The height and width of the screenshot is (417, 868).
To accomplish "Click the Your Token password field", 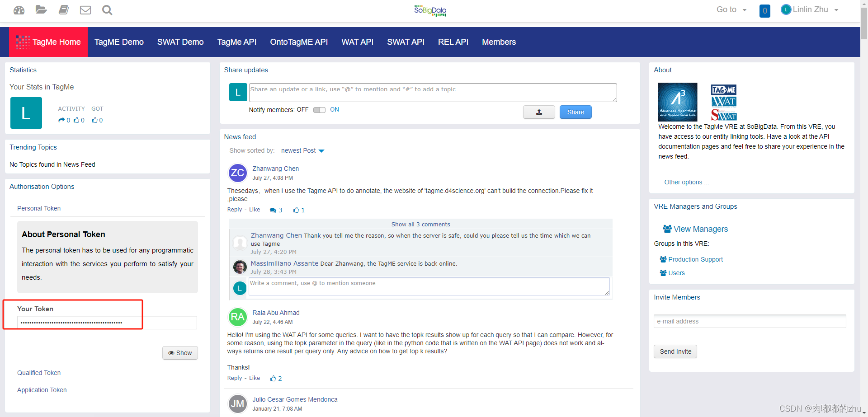I will pos(107,323).
